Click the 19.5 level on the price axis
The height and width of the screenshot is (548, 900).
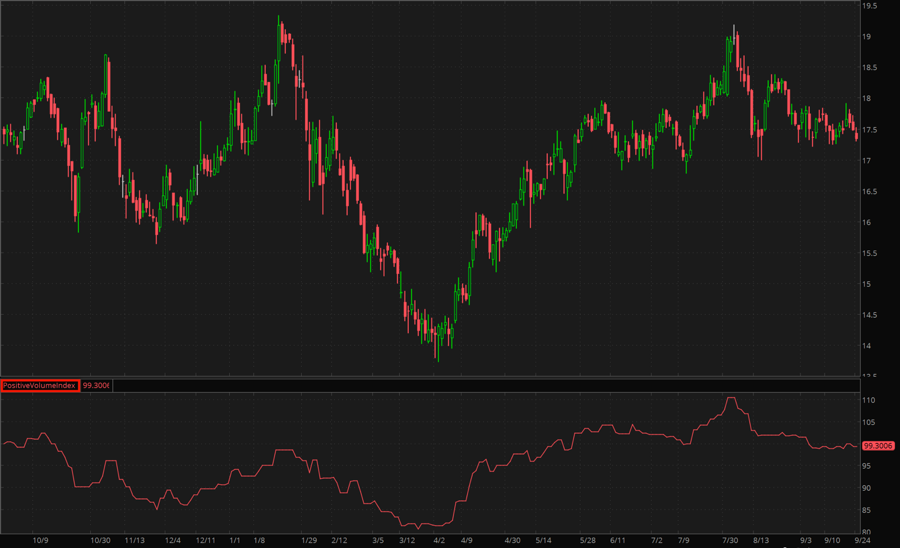pos(871,6)
